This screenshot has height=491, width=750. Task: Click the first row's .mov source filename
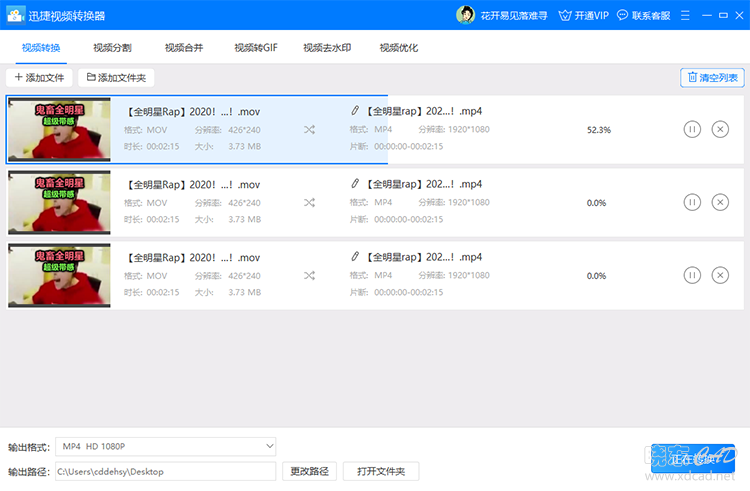[193, 112]
